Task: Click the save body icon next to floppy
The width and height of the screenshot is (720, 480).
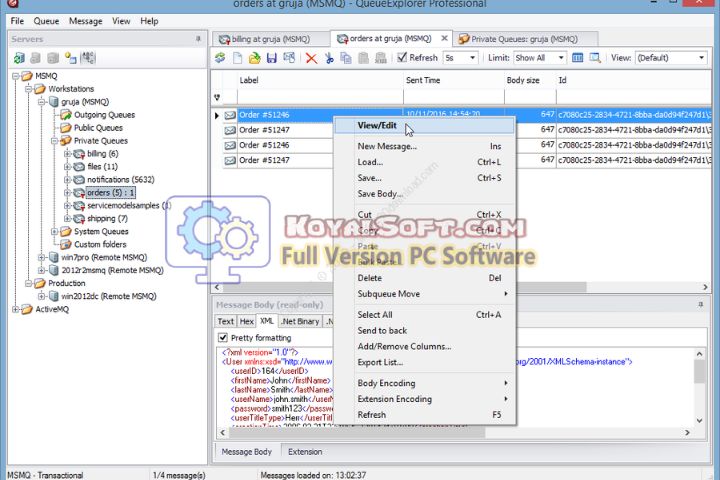Action: [289, 58]
